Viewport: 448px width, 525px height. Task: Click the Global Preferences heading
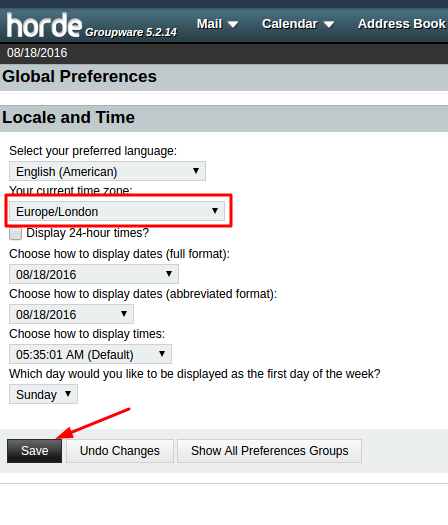(79, 76)
